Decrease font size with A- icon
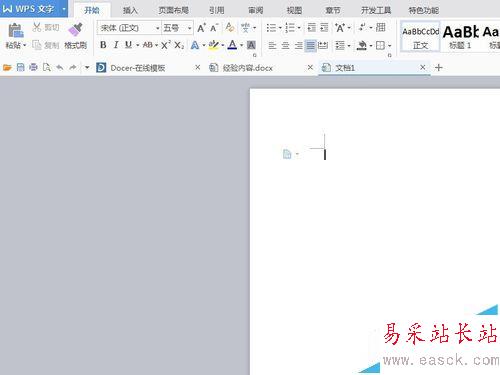 pos(214,28)
